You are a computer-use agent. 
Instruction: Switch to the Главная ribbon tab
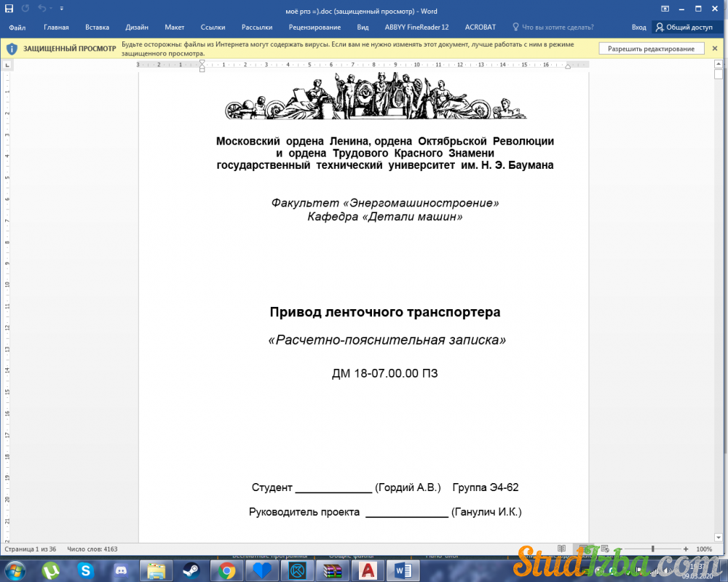(56, 28)
